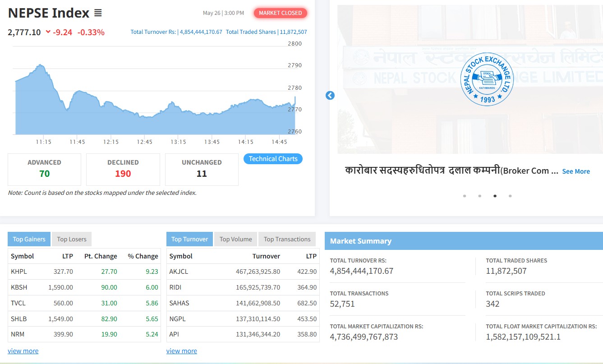603x364 pixels.
Task: Click the NEPSE Index heading
Action: click(49, 13)
